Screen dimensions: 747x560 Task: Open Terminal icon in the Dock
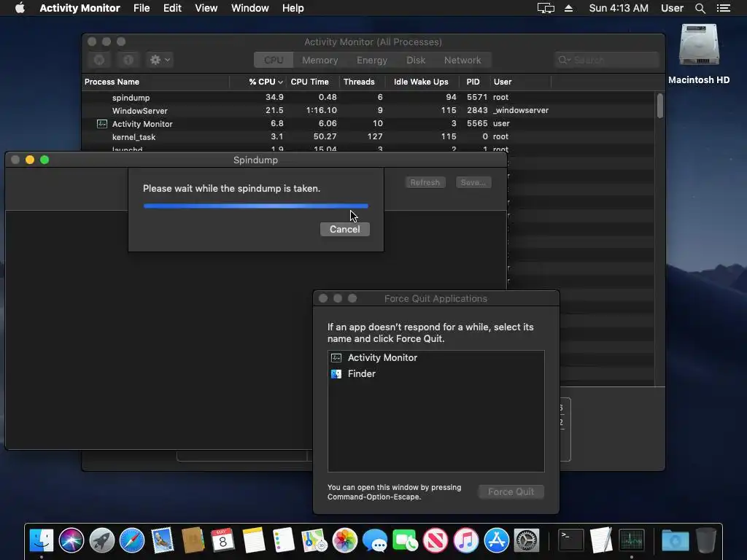[x=570, y=540]
